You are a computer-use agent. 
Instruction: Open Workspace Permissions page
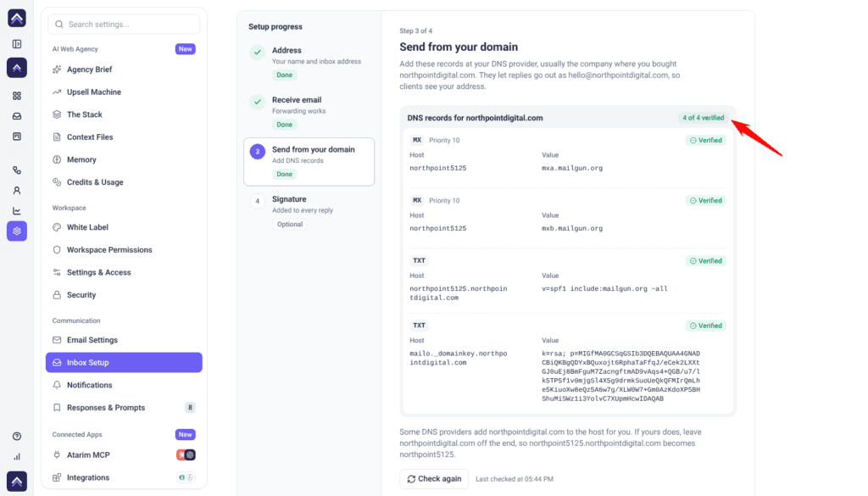tap(124, 249)
